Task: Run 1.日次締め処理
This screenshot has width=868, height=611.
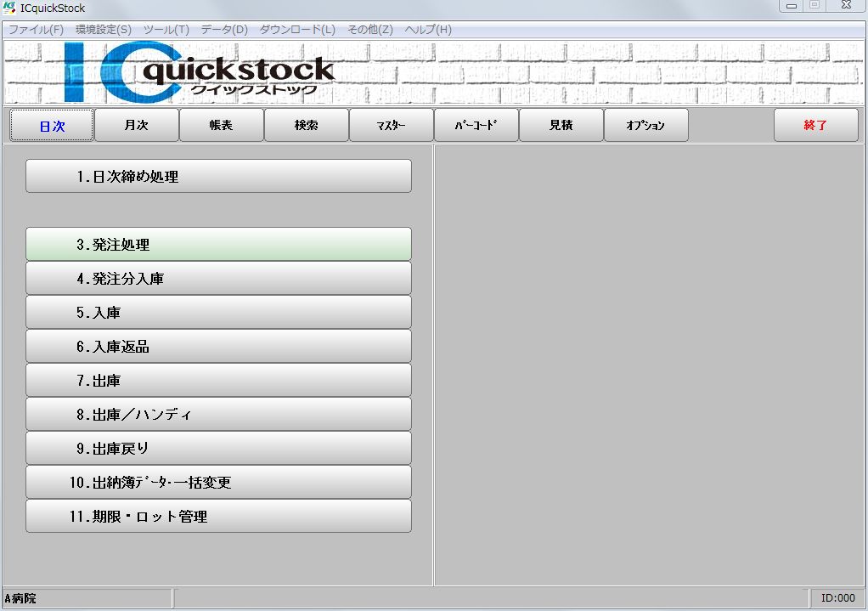Action: tap(218, 176)
